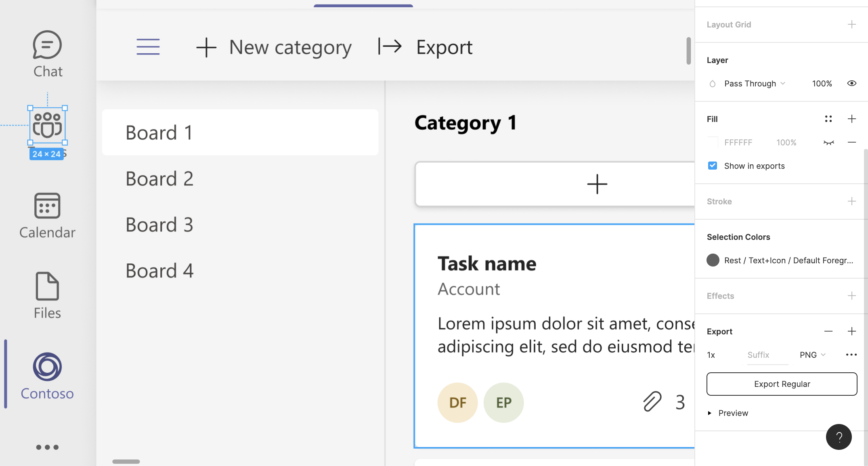The image size is (868, 466).
Task: Click the paperclip attachment icon
Action: [x=652, y=401]
